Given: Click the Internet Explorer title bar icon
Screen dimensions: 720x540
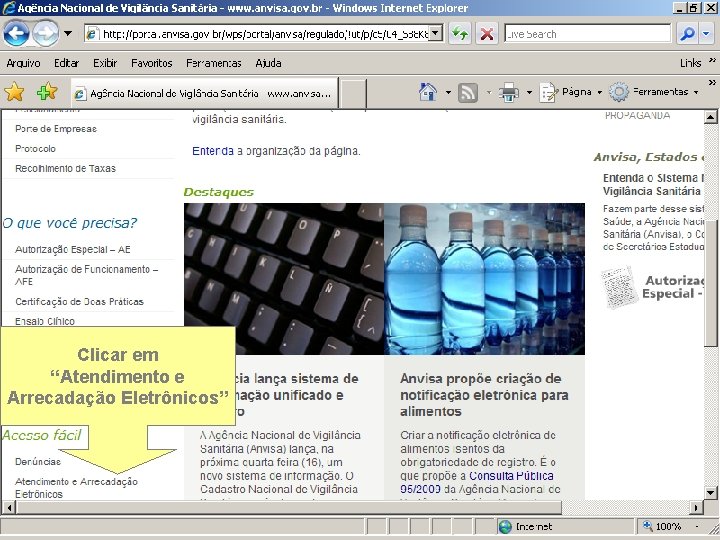Looking at the screenshot, I should [8, 8].
